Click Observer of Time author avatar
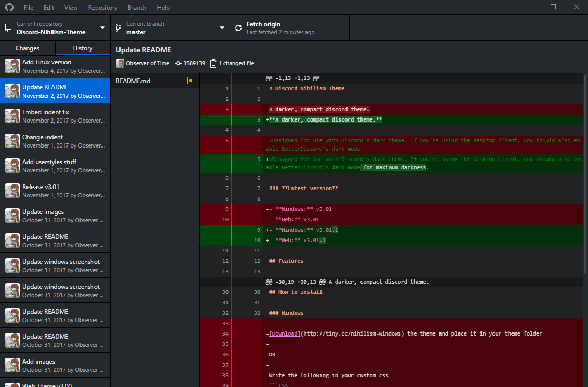This screenshot has width=588, height=387. coord(120,63)
